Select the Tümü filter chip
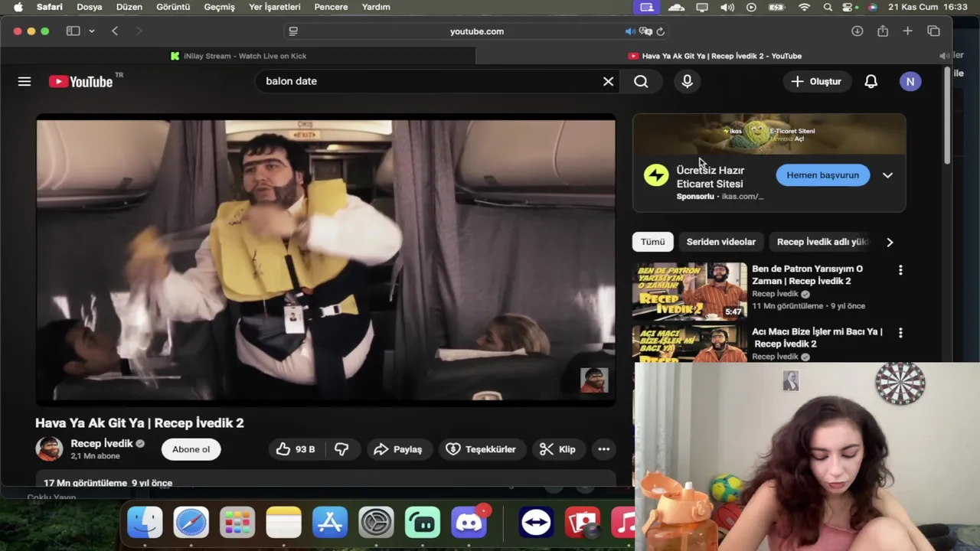This screenshot has width=980, height=551. (652, 242)
